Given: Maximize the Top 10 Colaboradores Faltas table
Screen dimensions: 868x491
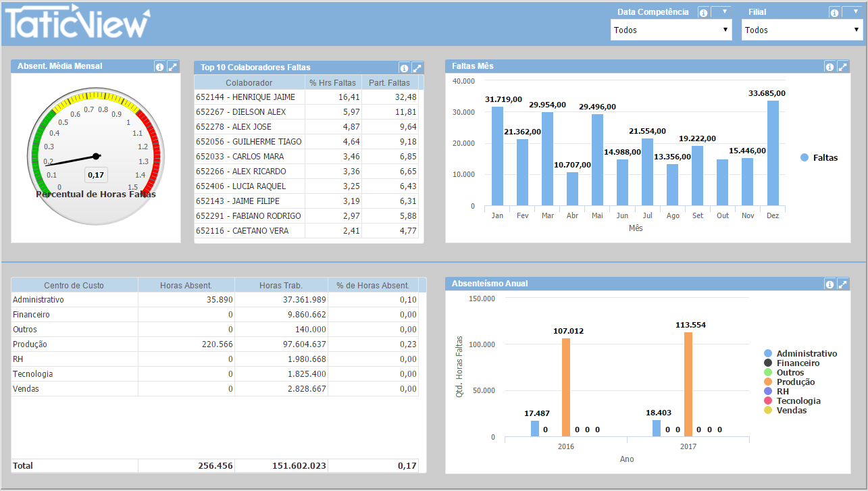Looking at the screenshot, I should 417,68.
